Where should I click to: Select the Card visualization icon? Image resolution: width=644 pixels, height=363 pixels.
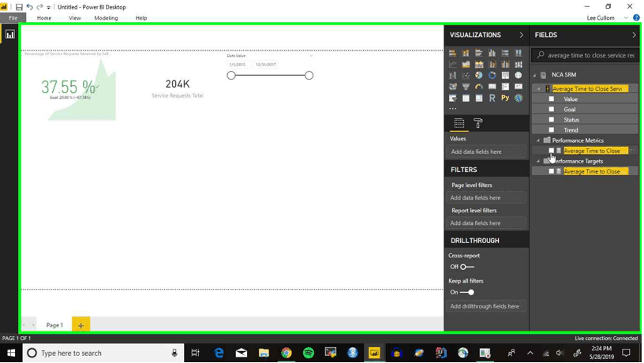[492, 87]
